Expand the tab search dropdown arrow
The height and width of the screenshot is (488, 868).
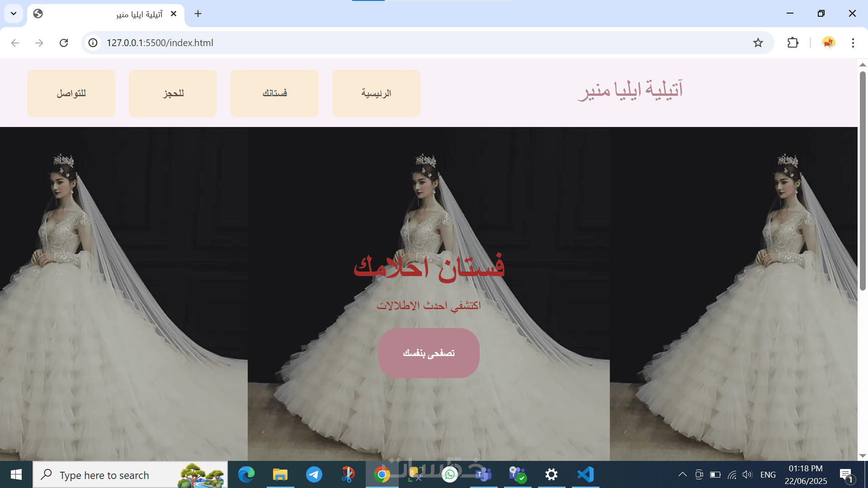(14, 14)
